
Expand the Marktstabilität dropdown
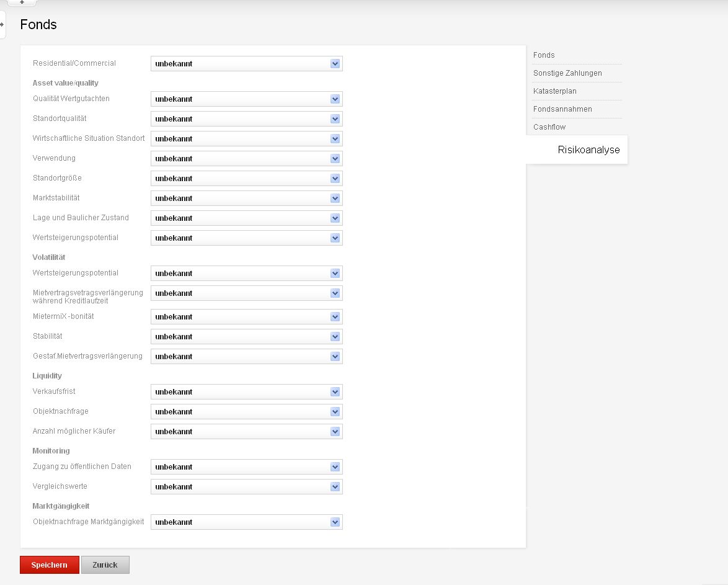[247, 199]
